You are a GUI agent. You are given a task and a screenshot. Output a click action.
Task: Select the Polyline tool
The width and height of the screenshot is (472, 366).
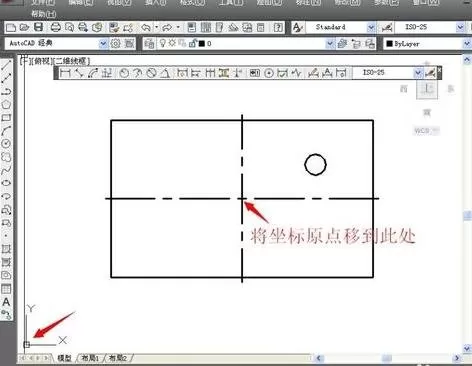pyautogui.click(x=6, y=91)
